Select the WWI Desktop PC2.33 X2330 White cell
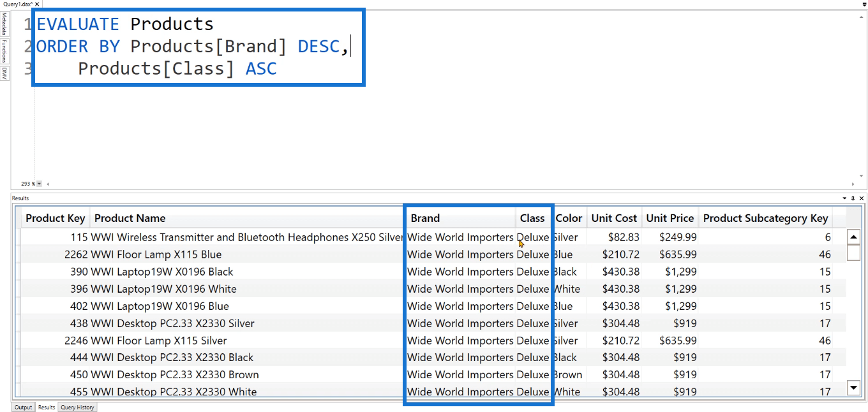The width and height of the screenshot is (868, 412). pos(247,392)
